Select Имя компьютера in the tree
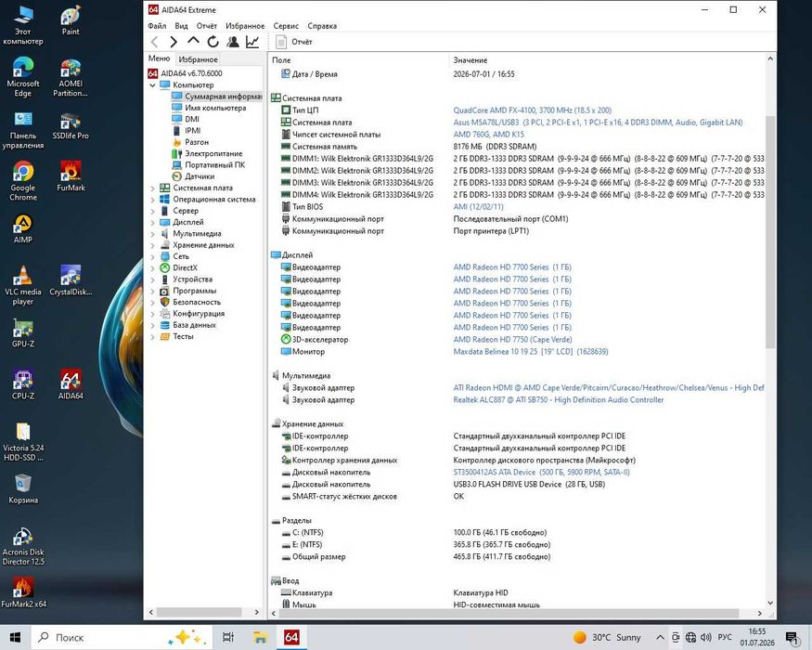 (215, 108)
